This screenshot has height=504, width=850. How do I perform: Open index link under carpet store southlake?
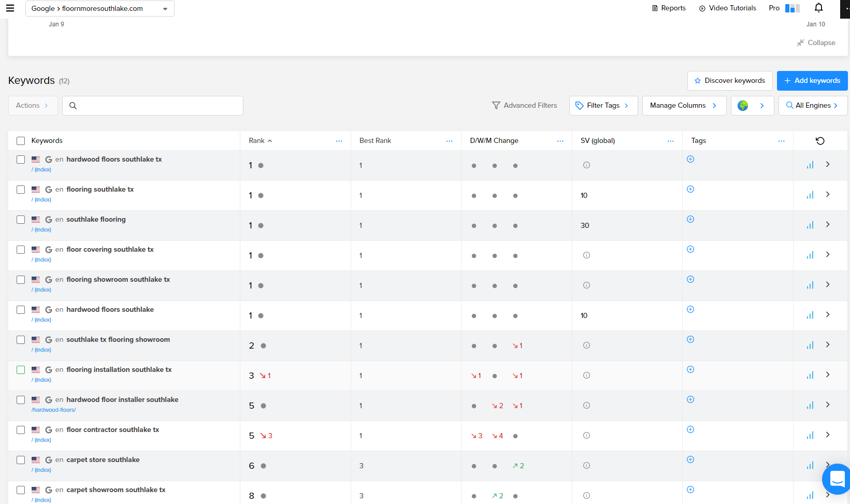pos(41,470)
